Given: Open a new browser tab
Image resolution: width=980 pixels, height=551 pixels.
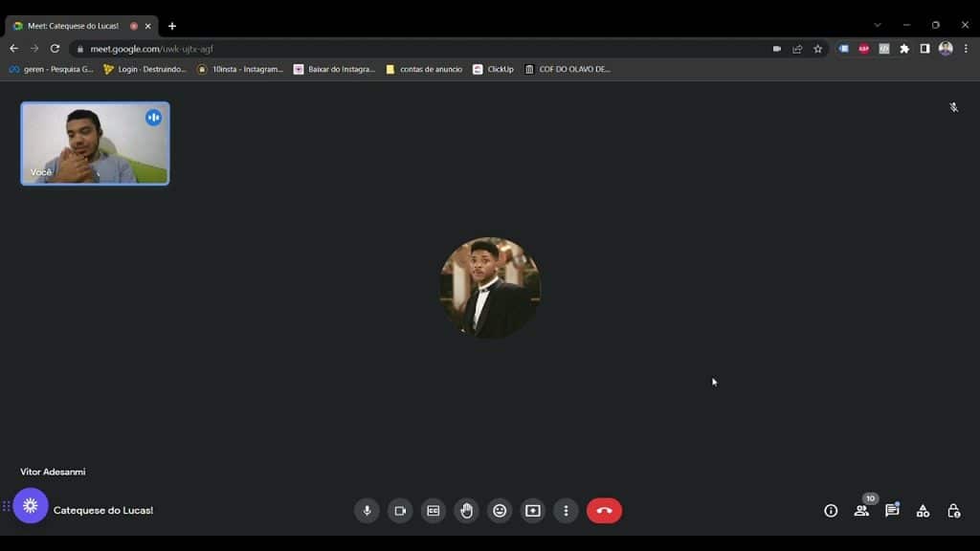Looking at the screenshot, I should point(172,26).
